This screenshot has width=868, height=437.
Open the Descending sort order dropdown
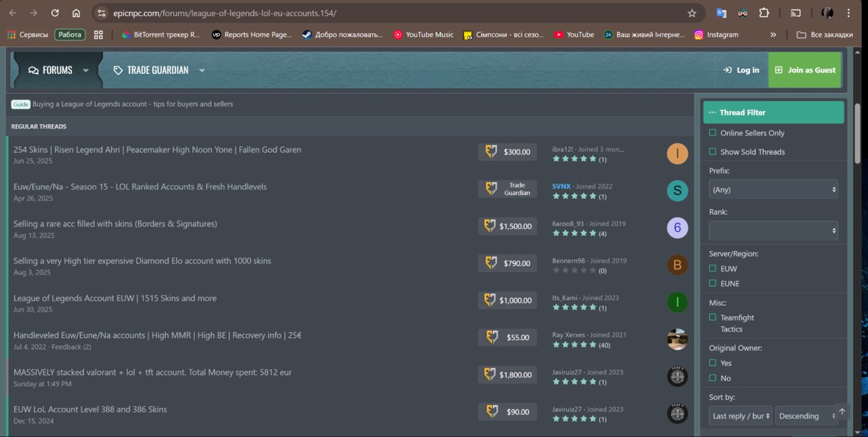pos(807,416)
